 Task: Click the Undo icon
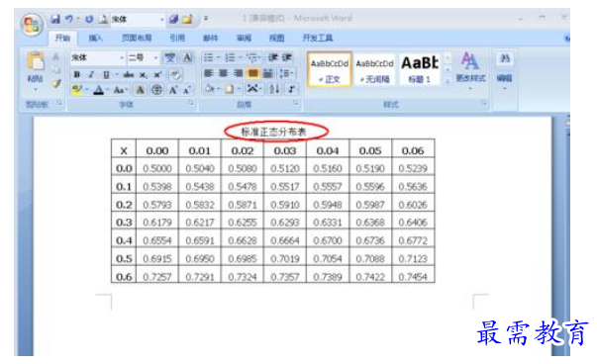tap(68, 19)
